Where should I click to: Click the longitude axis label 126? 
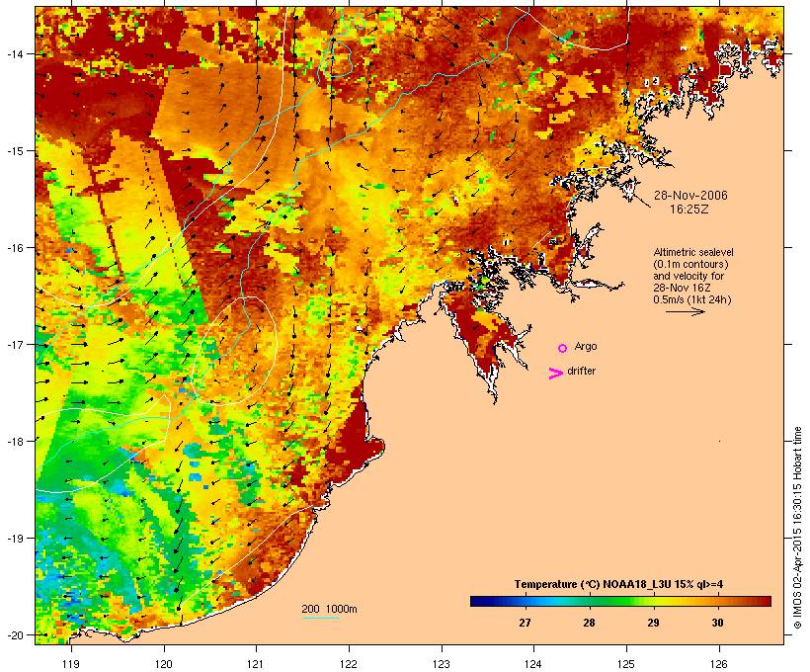719,664
